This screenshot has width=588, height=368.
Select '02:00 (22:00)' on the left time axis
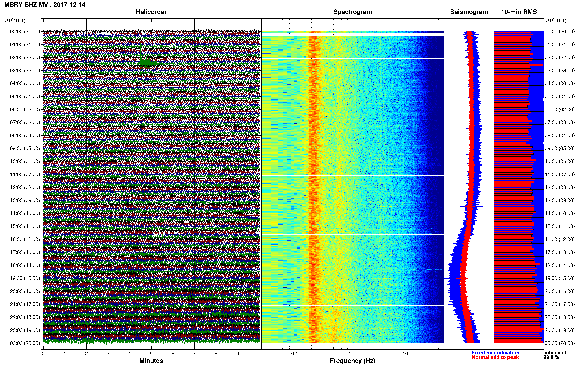[x=25, y=57]
